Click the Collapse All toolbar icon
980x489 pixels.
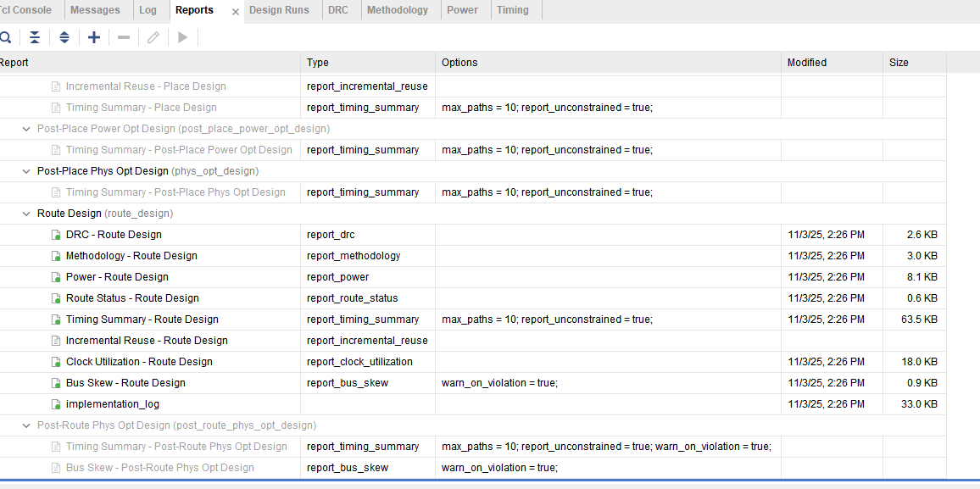click(35, 37)
